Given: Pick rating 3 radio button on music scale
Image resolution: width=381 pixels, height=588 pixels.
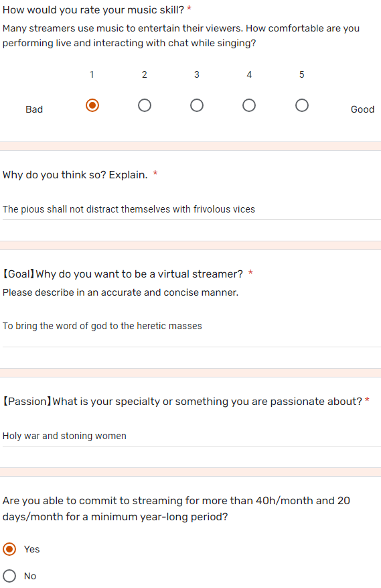Looking at the screenshot, I should click(x=197, y=105).
